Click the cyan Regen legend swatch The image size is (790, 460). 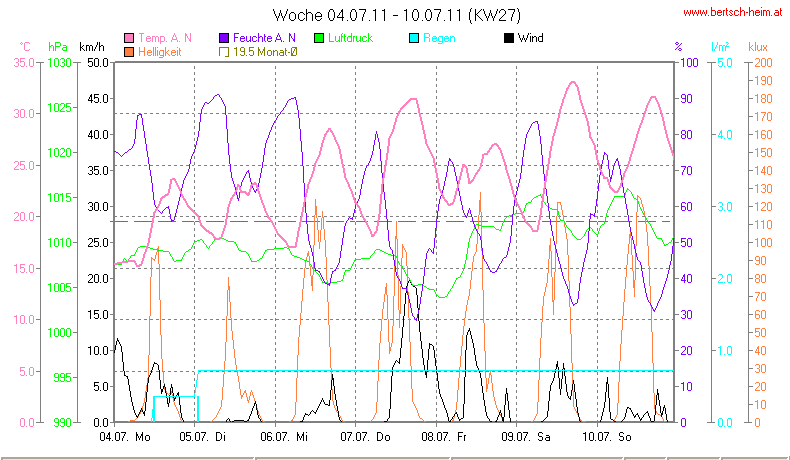pyautogui.click(x=414, y=38)
